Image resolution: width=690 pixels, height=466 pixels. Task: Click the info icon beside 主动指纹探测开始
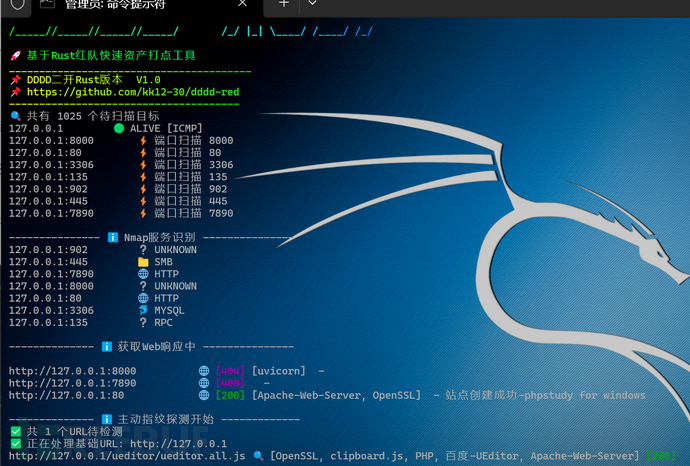tap(106, 419)
